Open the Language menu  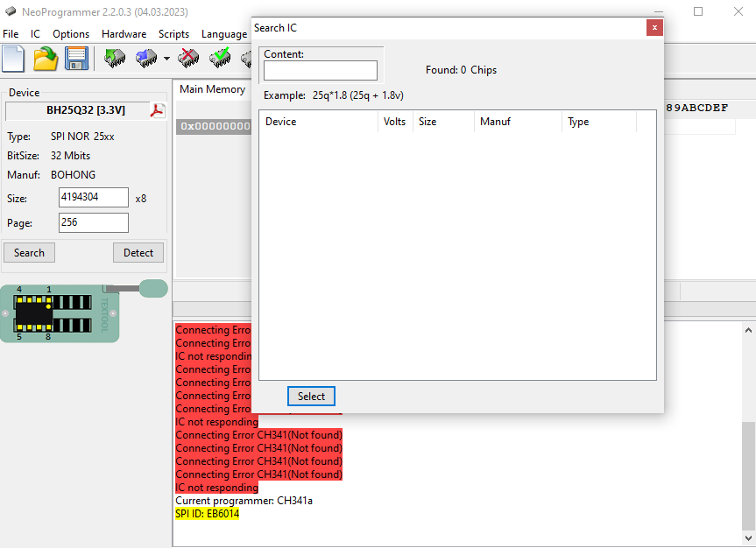(x=224, y=34)
